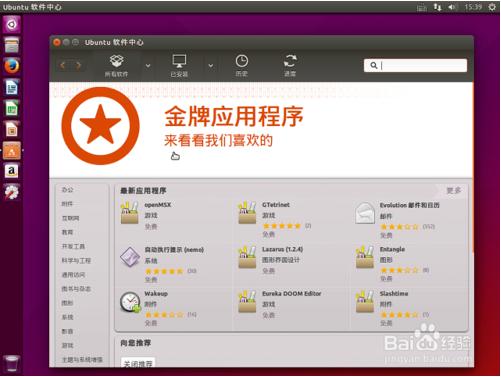Launch LibreOffice Impress from the launcher
Screen dimensions: 501x377
click(12, 130)
